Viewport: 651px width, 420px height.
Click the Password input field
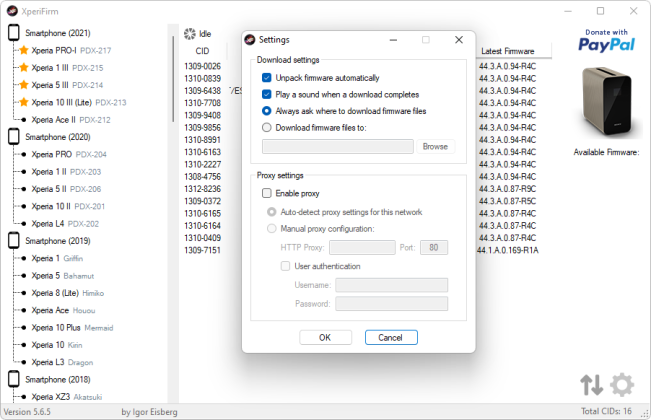pos(392,304)
